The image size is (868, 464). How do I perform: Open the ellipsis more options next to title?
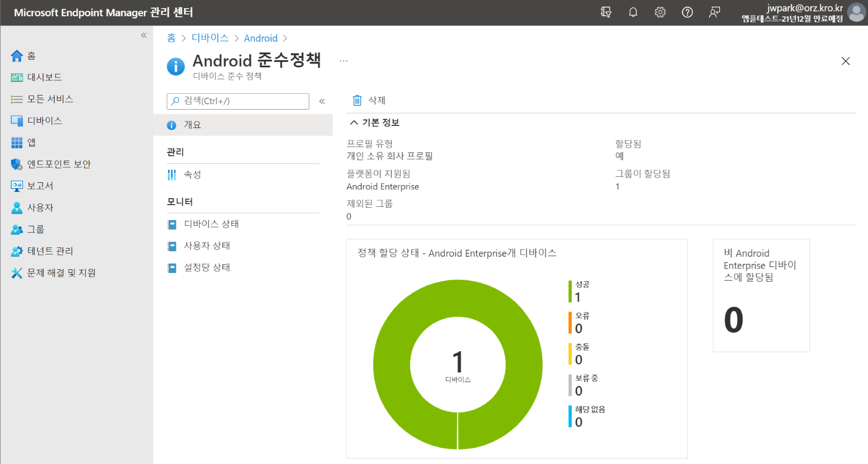(344, 61)
